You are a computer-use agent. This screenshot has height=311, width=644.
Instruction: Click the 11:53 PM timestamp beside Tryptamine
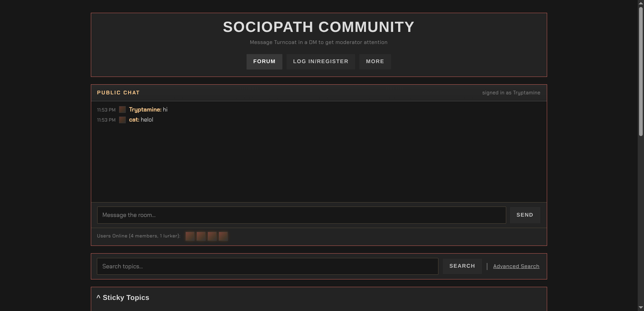pyautogui.click(x=106, y=110)
